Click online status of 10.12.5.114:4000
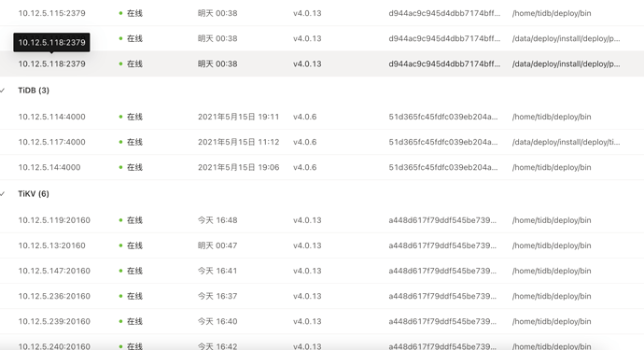644x350 pixels. pyautogui.click(x=131, y=117)
